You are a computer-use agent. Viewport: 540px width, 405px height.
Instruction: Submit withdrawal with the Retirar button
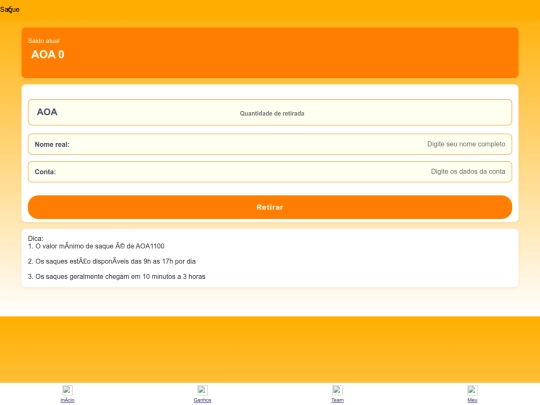tap(270, 207)
